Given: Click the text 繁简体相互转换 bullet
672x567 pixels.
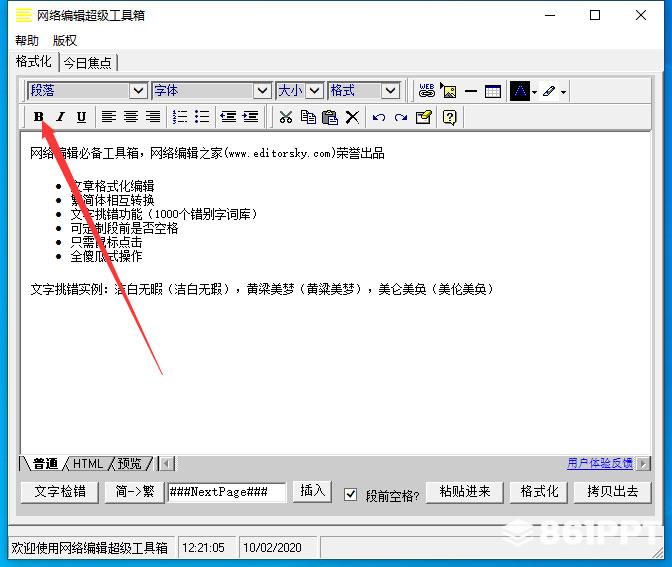Looking at the screenshot, I should point(112,200).
